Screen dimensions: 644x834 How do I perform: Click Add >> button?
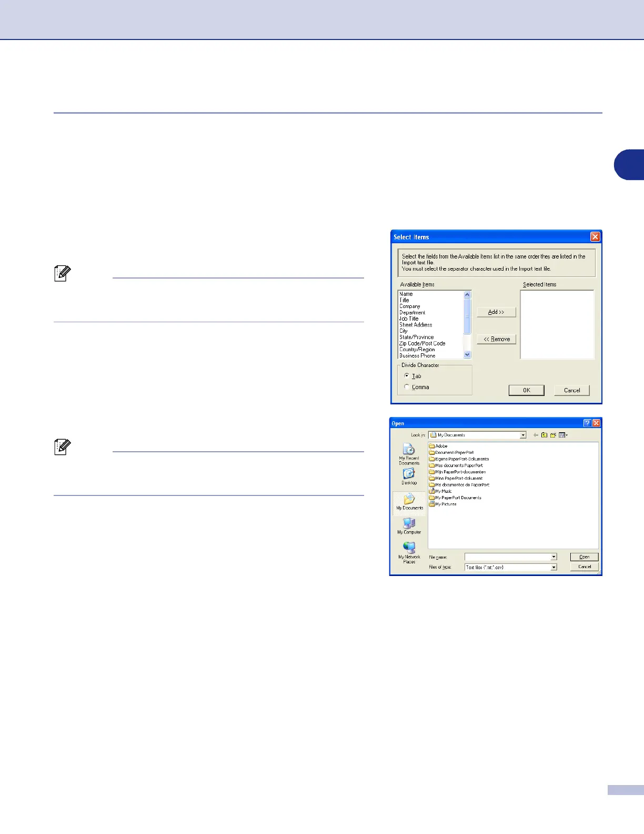496,312
